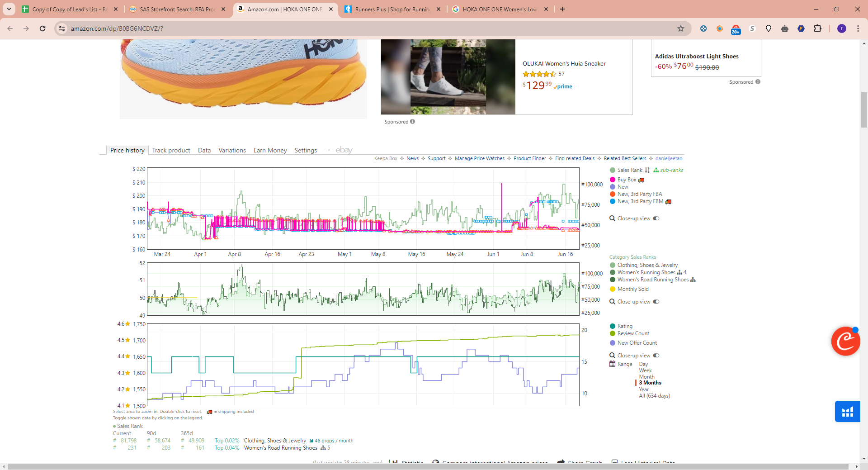Click the range calendar icon
The image size is (868, 470).
[x=613, y=364]
